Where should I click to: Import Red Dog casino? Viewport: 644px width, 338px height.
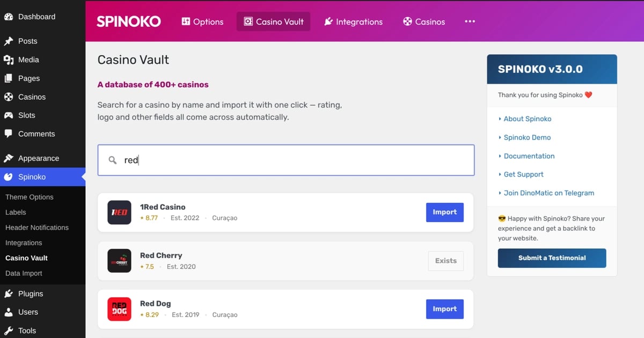pos(445,309)
